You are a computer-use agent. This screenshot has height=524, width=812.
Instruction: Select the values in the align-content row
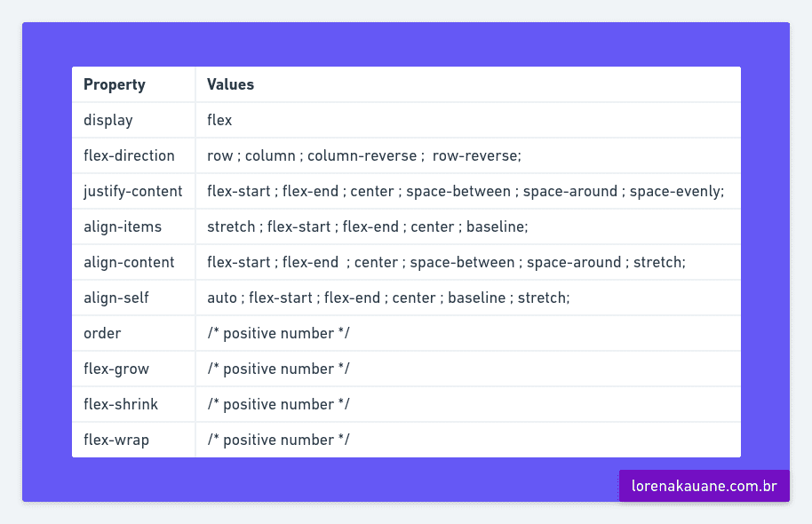click(x=446, y=262)
